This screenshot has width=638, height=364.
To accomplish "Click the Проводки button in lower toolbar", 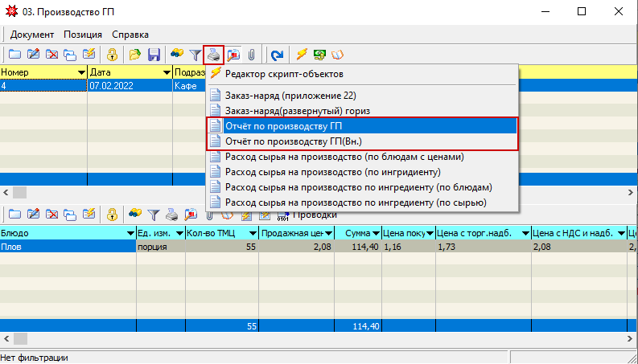I will click(x=313, y=215).
